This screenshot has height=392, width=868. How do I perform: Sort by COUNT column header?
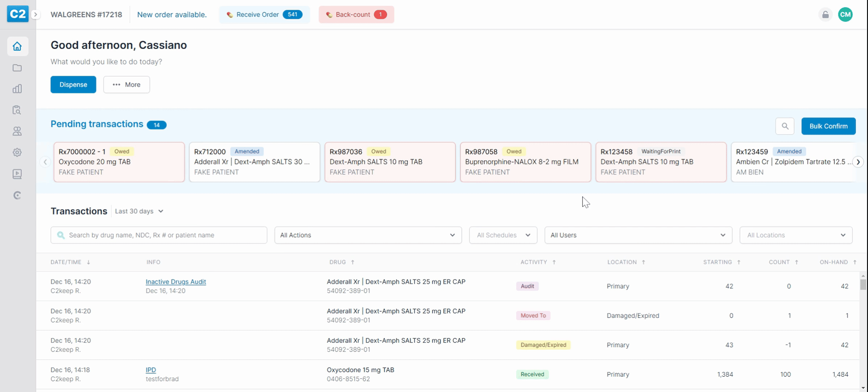(x=784, y=262)
